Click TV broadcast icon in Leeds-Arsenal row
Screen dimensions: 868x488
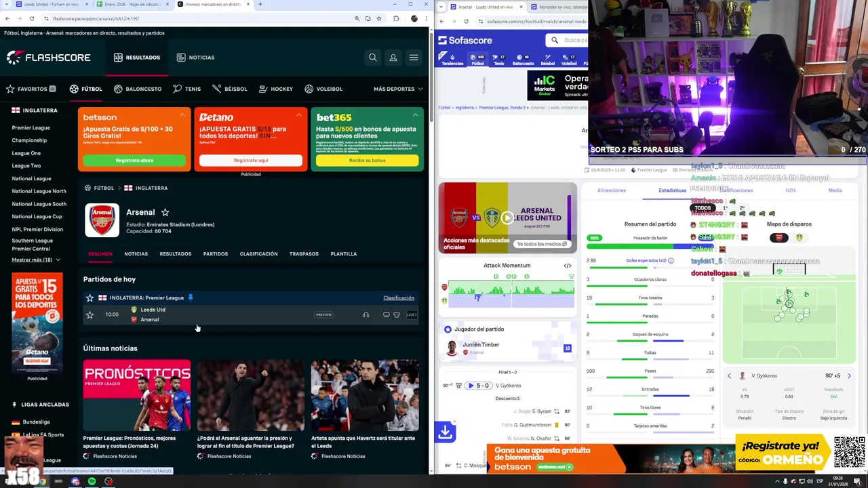click(x=386, y=314)
